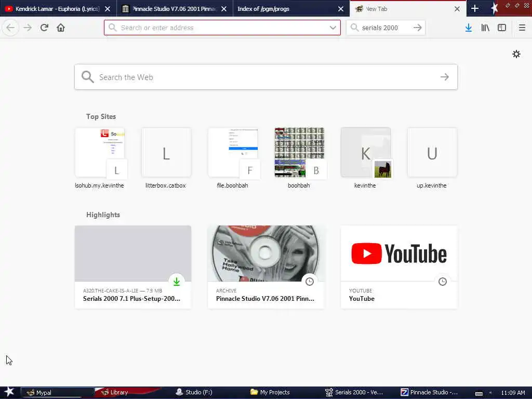Switch to Pinnacle Studio taskbar window
The image size is (532, 399).
pos(431,393)
